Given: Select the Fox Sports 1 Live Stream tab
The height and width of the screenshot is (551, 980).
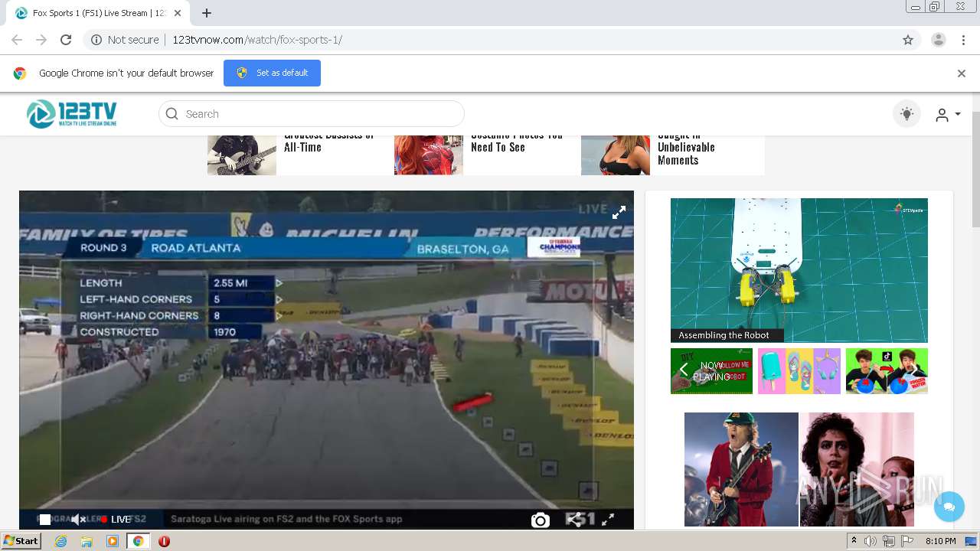Looking at the screenshot, I should (97, 13).
